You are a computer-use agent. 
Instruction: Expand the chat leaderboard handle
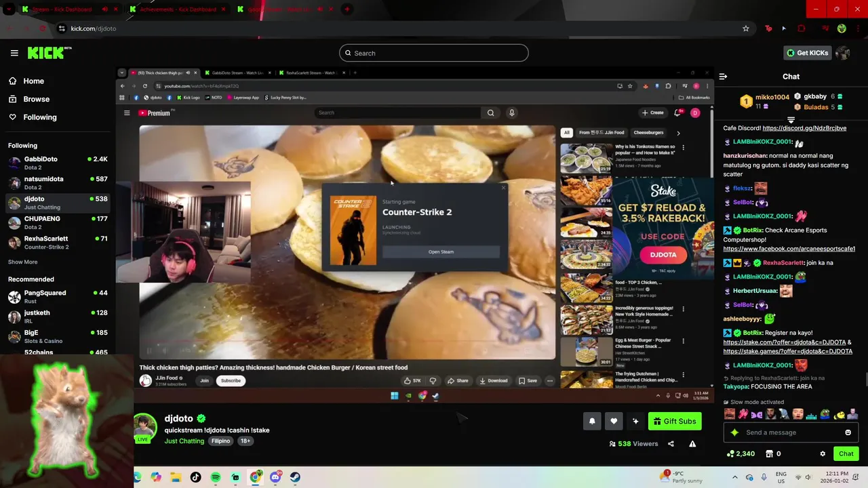click(791, 120)
